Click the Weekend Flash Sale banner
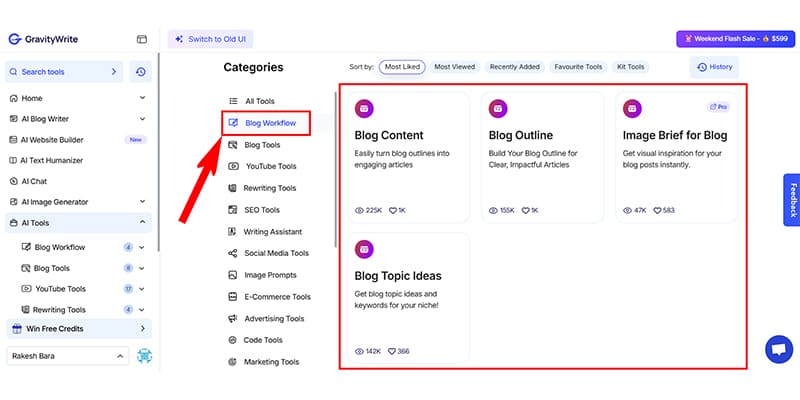Viewport: 800px width, 400px height. click(x=736, y=39)
